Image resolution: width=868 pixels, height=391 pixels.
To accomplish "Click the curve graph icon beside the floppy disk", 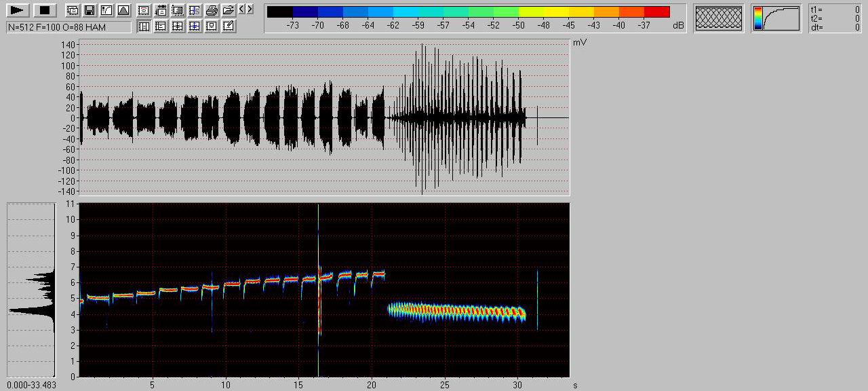I will (x=106, y=10).
